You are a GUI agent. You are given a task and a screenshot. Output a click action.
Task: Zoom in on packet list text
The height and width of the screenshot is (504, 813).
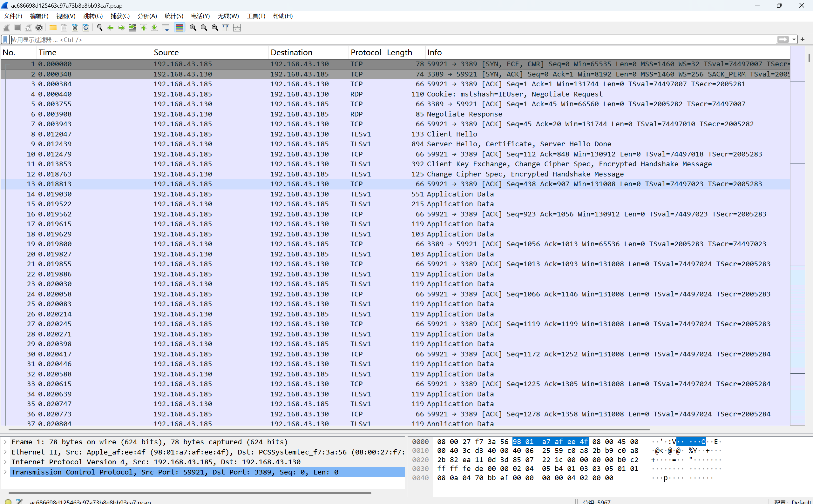click(193, 28)
